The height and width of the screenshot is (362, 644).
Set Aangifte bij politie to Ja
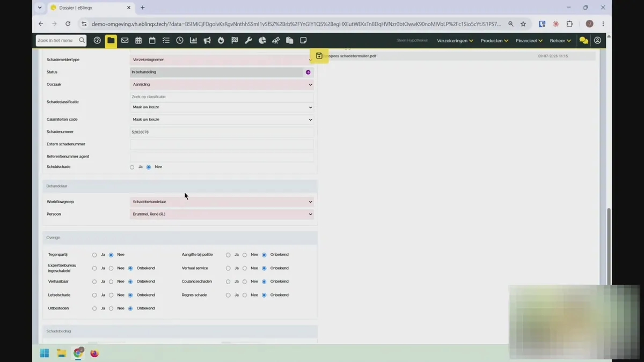228,255
